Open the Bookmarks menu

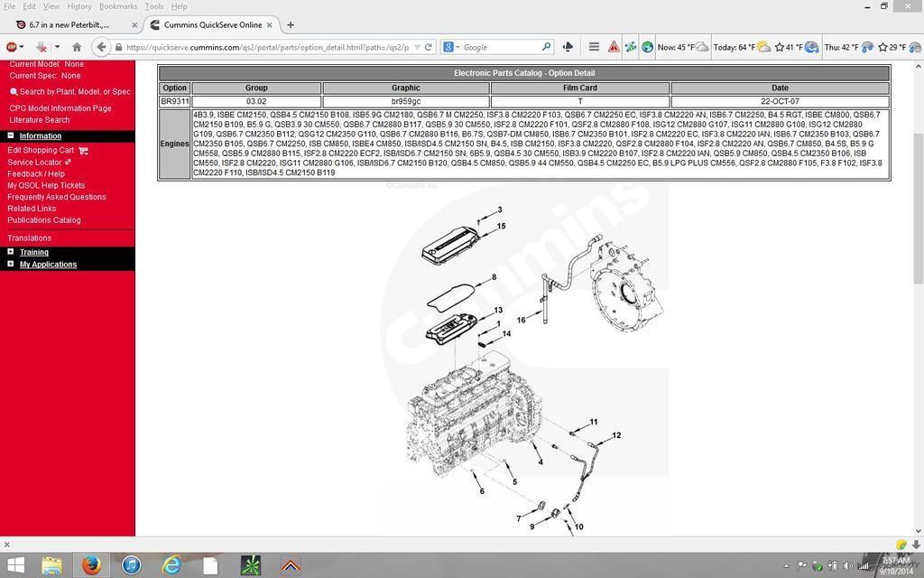118,6
